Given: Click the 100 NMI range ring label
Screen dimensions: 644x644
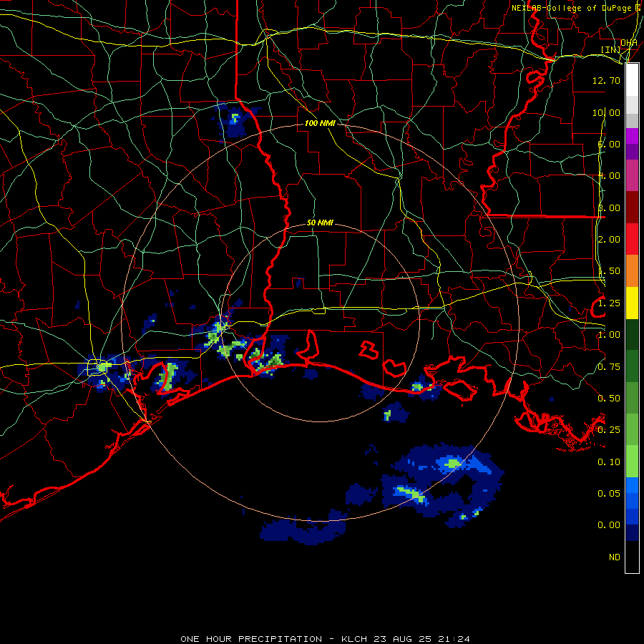Looking at the screenshot, I should click(x=320, y=123).
